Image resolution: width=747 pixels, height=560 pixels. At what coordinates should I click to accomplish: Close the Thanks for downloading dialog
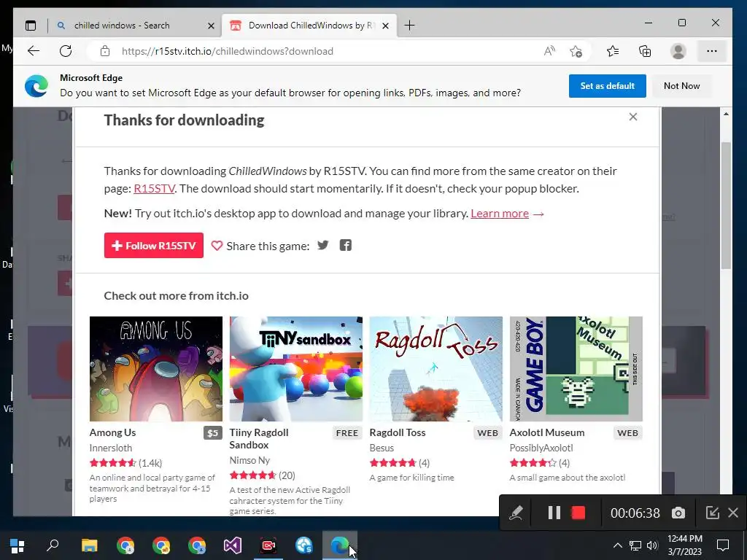[x=632, y=117]
